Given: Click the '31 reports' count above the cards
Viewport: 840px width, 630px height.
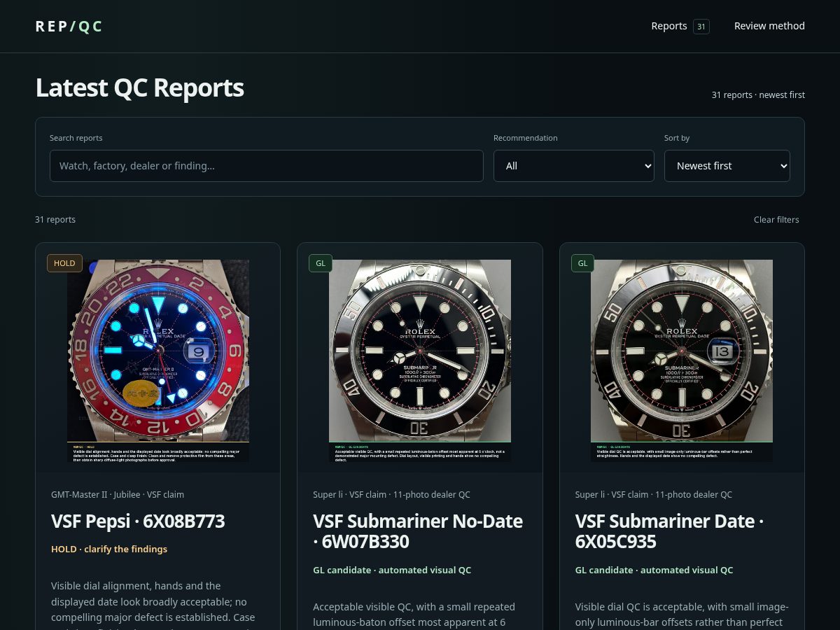Looking at the screenshot, I should (x=55, y=220).
